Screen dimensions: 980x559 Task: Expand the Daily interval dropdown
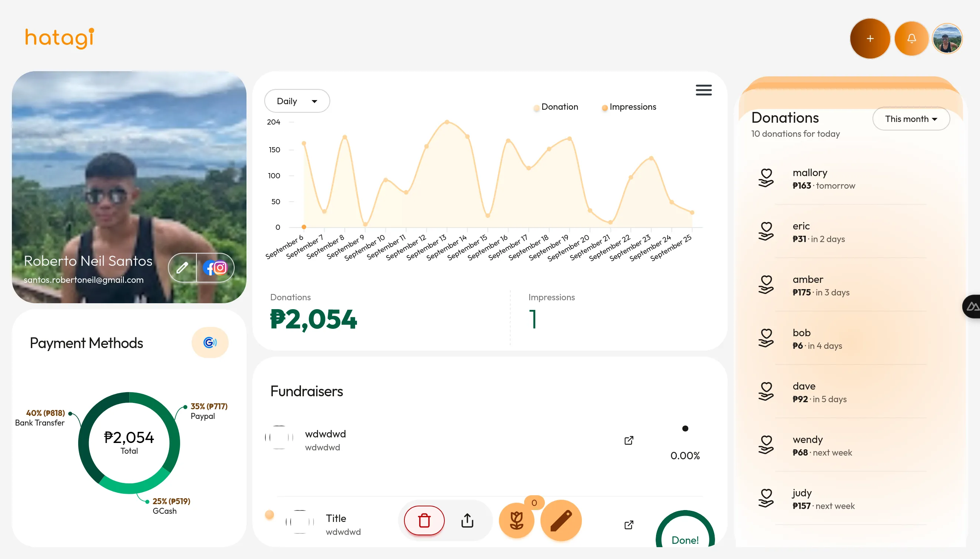(x=297, y=101)
